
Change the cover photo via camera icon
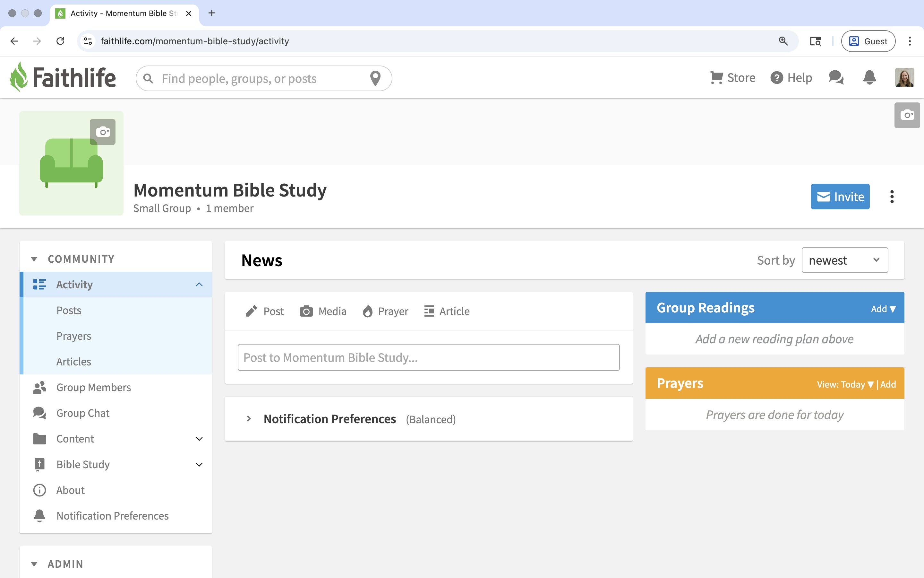[907, 115]
